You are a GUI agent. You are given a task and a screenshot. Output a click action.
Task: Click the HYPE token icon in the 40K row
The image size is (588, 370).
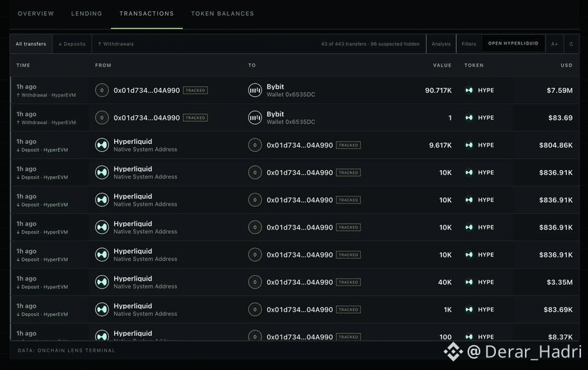click(469, 282)
